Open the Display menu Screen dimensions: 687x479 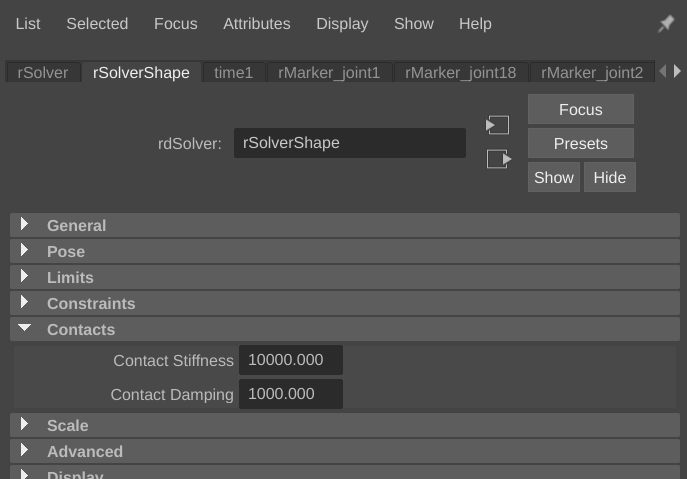pyautogui.click(x=342, y=24)
